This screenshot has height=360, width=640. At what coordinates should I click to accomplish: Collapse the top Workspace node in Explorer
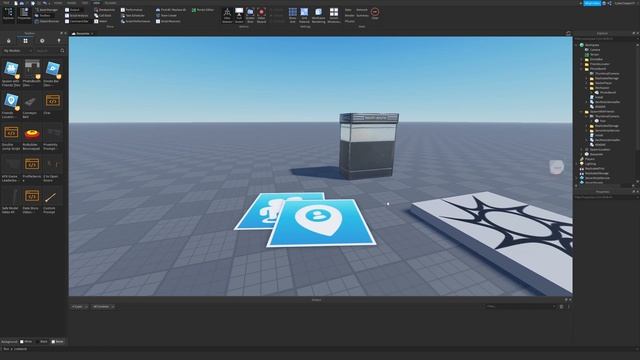click(x=576, y=45)
